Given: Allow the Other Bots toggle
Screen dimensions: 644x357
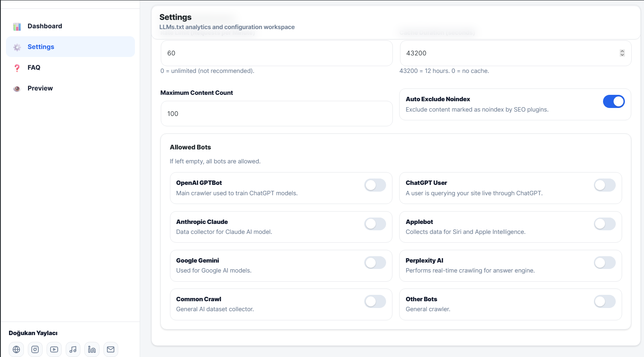Looking at the screenshot, I should click(x=605, y=301).
